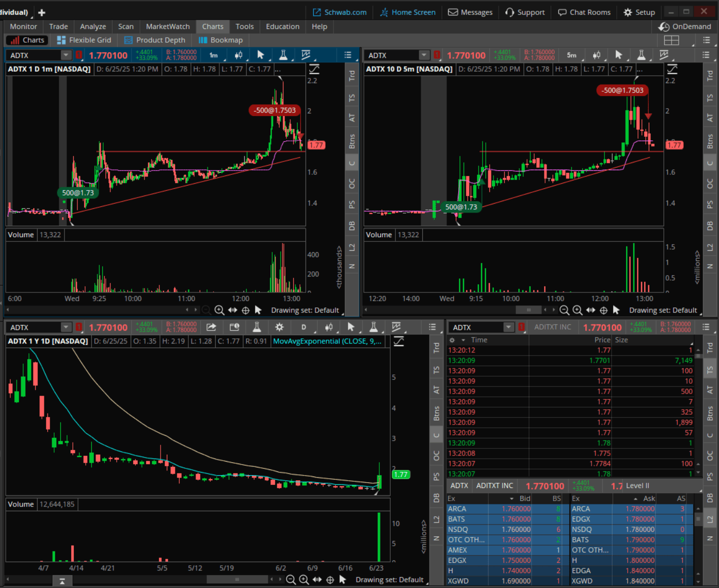The width and height of the screenshot is (719, 588).
Task: Click the crosshair icon below the daily chart
Action: pyautogui.click(x=330, y=580)
